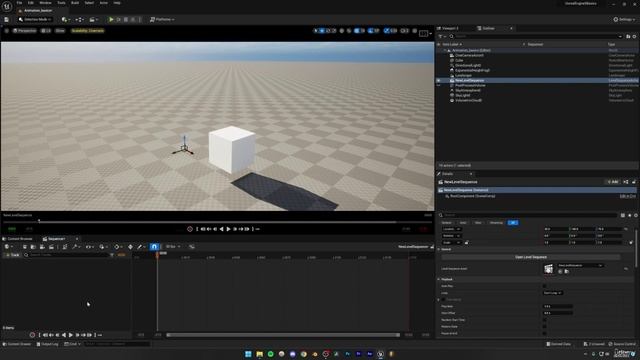Click the viewport hamburger options icon

click(x=7, y=31)
